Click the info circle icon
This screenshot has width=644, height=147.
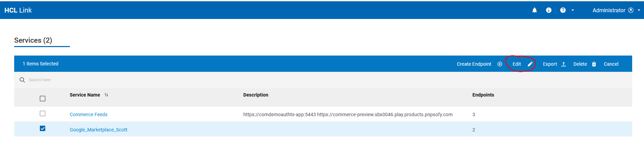tap(549, 10)
